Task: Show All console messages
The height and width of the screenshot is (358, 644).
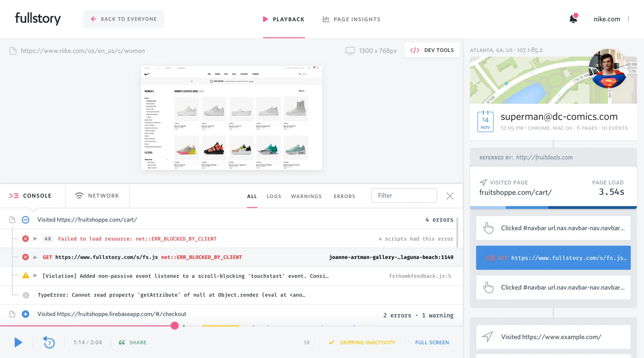Action: (252, 196)
